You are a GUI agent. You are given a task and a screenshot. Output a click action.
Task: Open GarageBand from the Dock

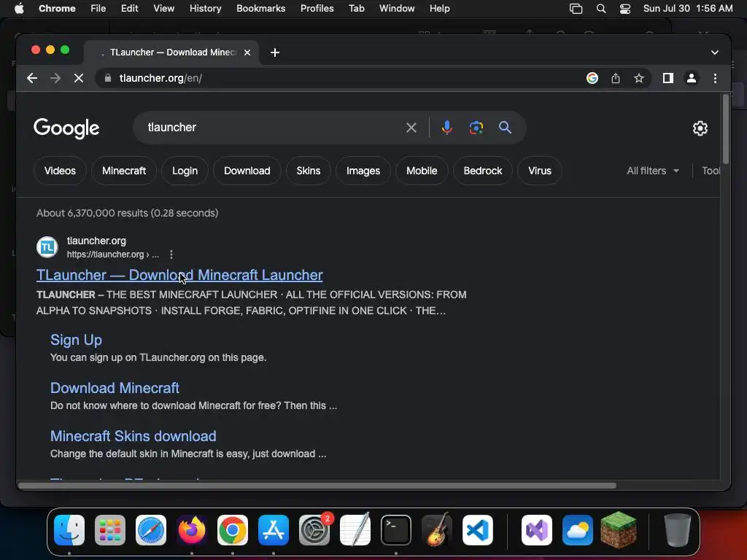pos(437,529)
